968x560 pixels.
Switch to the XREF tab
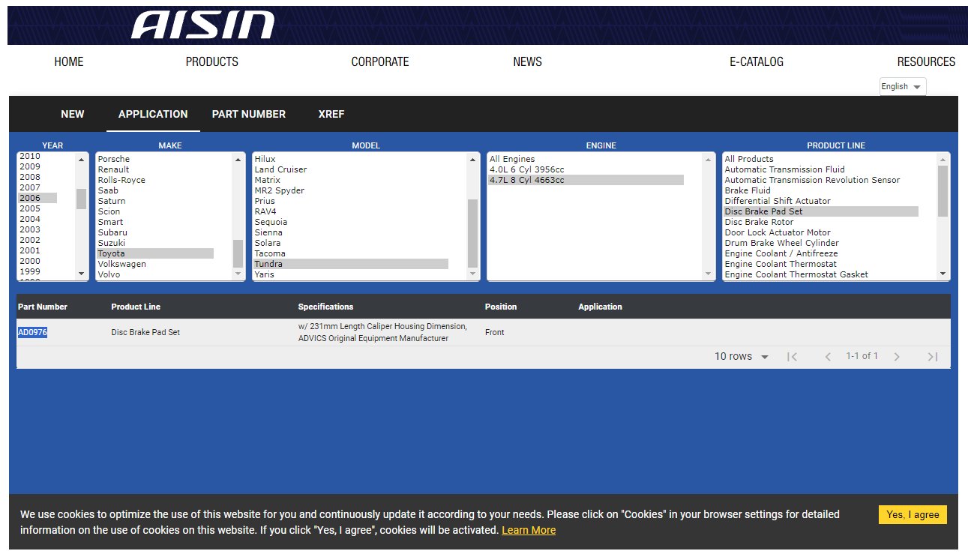331,114
